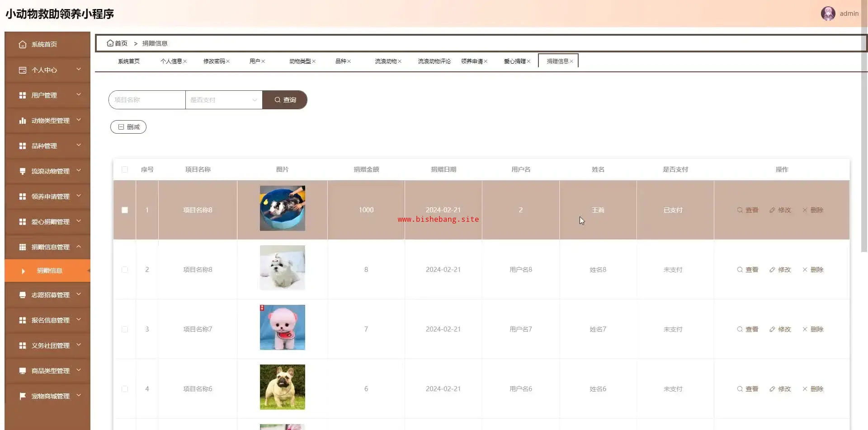This screenshot has width=868, height=430.
Task: Focus the 项目名称 search input
Action: (x=147, y=100)
